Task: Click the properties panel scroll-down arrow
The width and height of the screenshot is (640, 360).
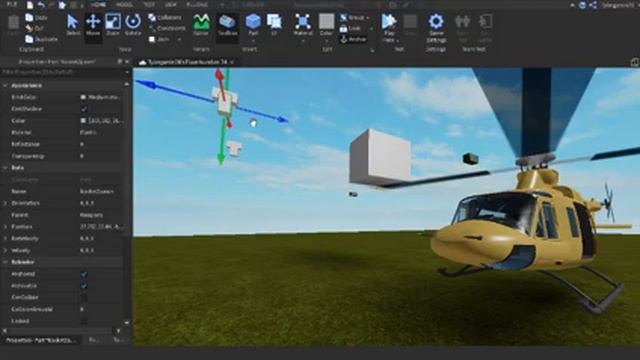Action: click(127, 322)
